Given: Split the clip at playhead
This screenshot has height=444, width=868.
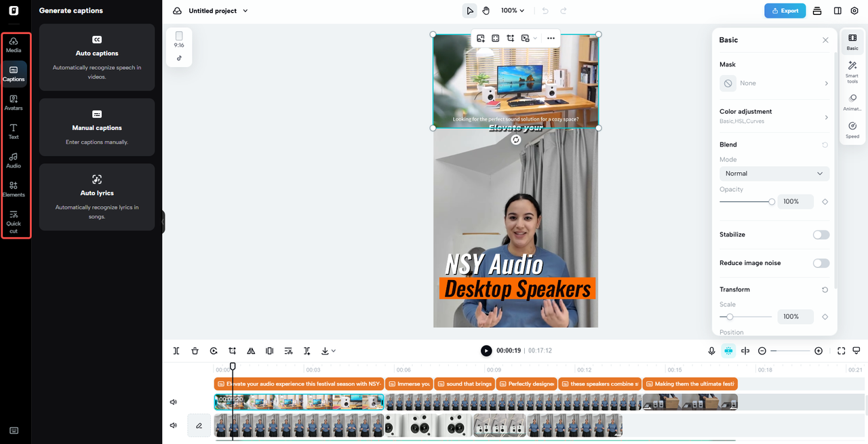Looking at the screenshot, I should click(x=176, y=350).
